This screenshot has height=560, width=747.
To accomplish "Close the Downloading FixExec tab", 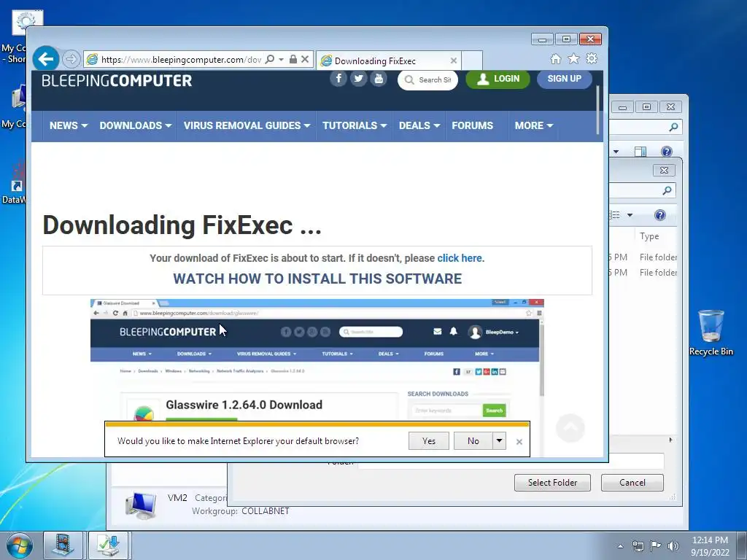I will (x=454, y=61).
